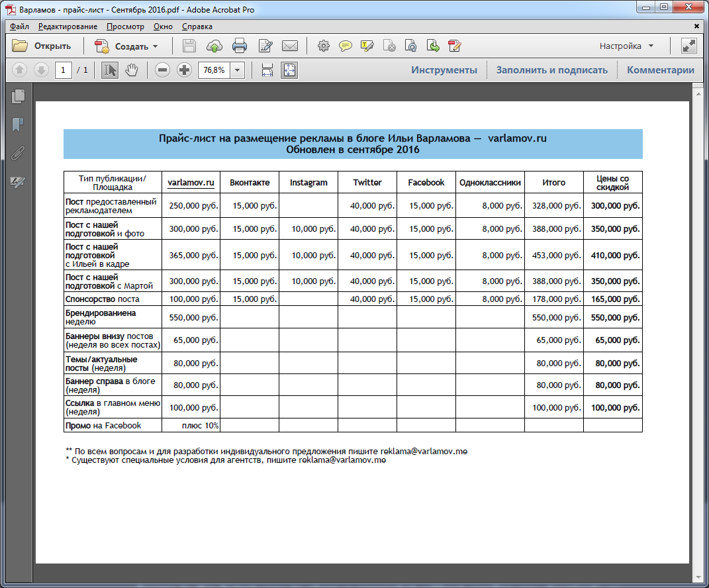Click the 'Обновлен в сентябре 2016' heading
The image size is (709, 588).
click(x=353, y=150)
